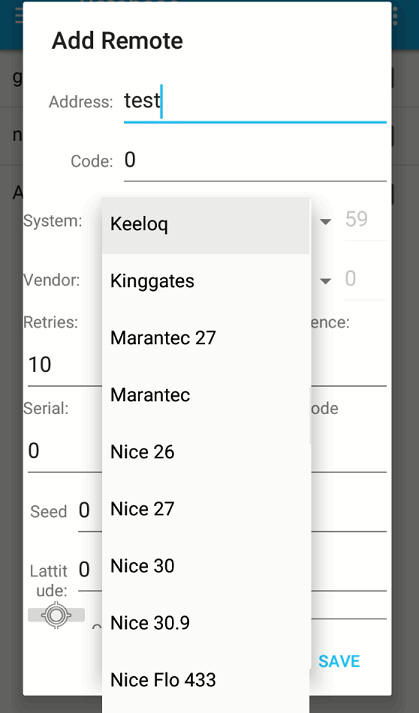Select Keeloq from the system list
The height and width of the screenshot is (713, 419).
tap(206, 225)
